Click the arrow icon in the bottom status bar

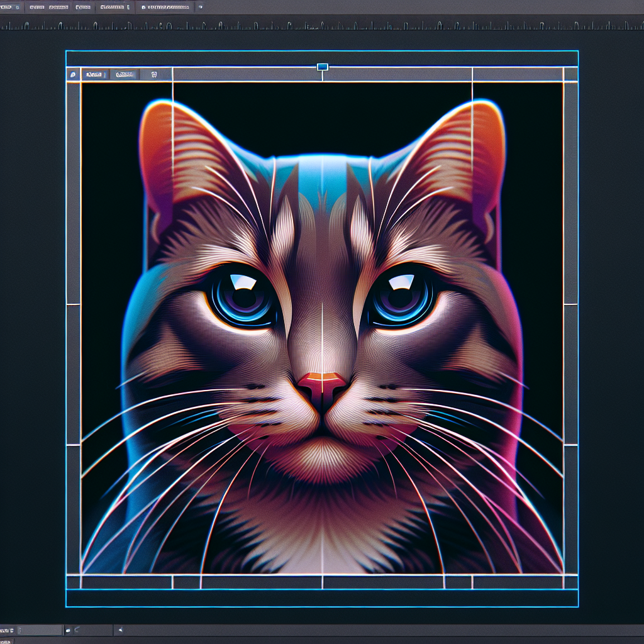coord(120,630)
